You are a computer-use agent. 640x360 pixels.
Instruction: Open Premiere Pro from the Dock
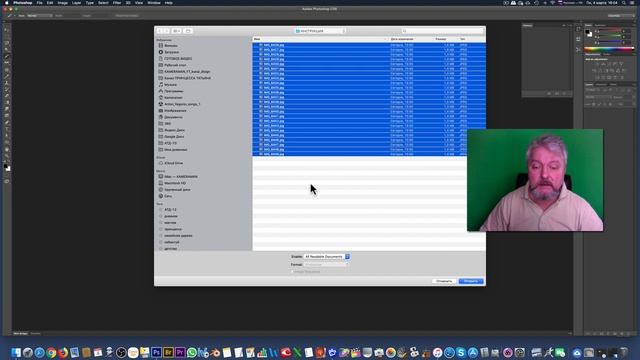pos(180,352)
